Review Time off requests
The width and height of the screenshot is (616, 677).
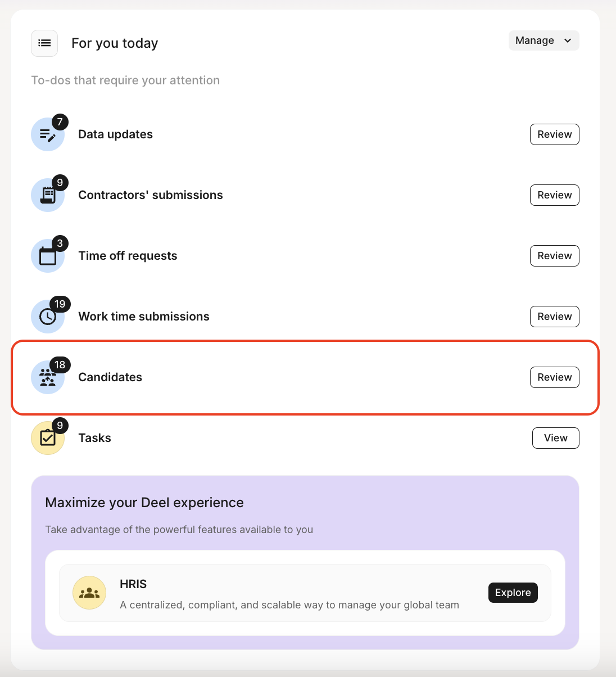554,256
